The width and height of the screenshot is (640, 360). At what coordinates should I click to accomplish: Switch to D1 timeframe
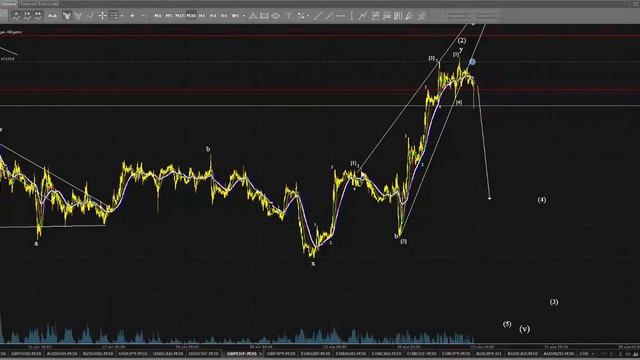[x=224, y=16]
